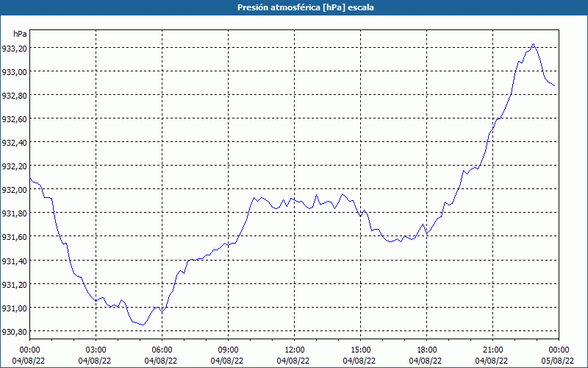Image resolution: width=588 pixels, height=368 pixels.
Task: Click the 931,00 y-axis value
Action: (15, 308)
